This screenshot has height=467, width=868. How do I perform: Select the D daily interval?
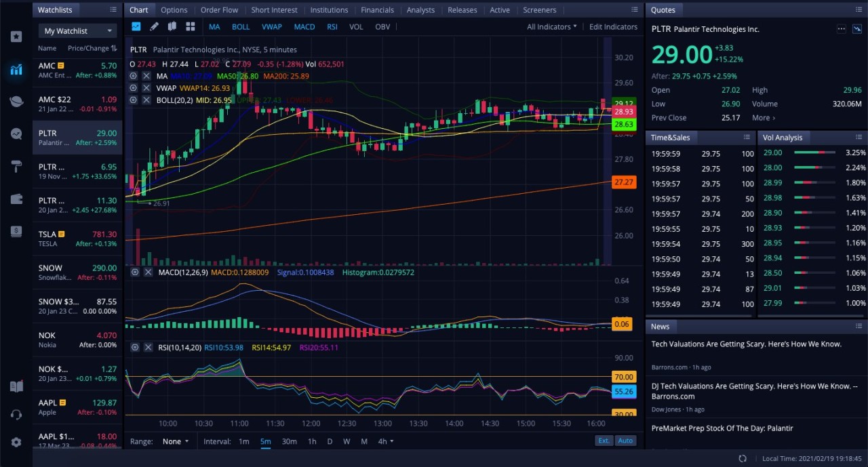point(330,441)
